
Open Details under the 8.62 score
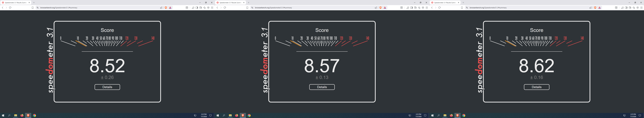click(x=537, y=87)
